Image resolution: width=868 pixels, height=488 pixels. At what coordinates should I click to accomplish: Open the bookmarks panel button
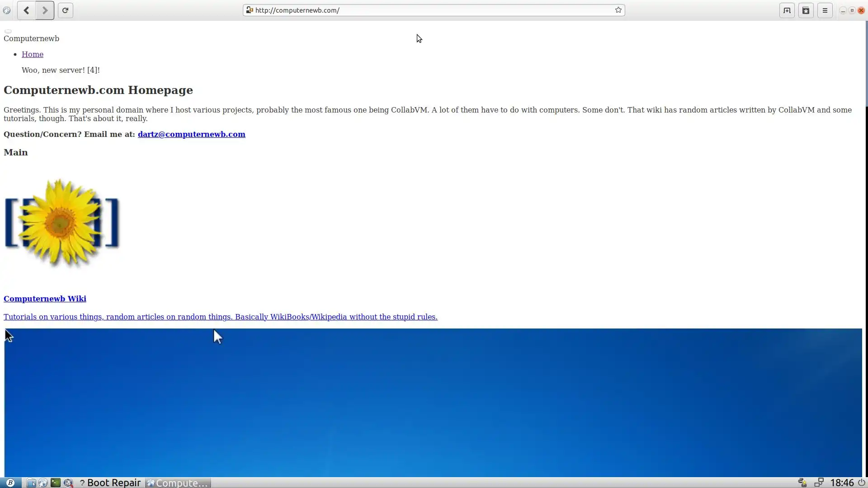pyautogui.click(x=806, y=10)
